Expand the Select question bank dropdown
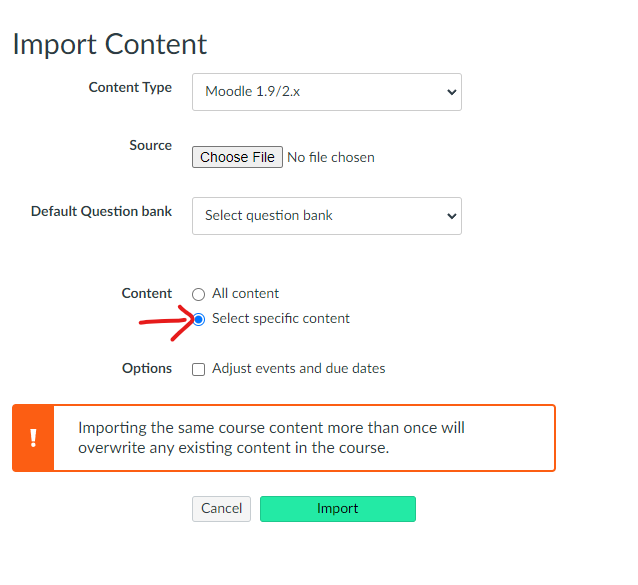This screenshot has height=585, width=638. [x=326, y=216]
